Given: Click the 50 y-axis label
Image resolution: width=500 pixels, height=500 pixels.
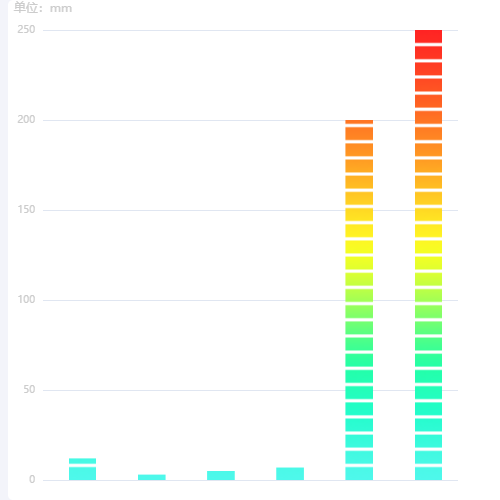Looking at the screenshot, I should pos(29,389).
